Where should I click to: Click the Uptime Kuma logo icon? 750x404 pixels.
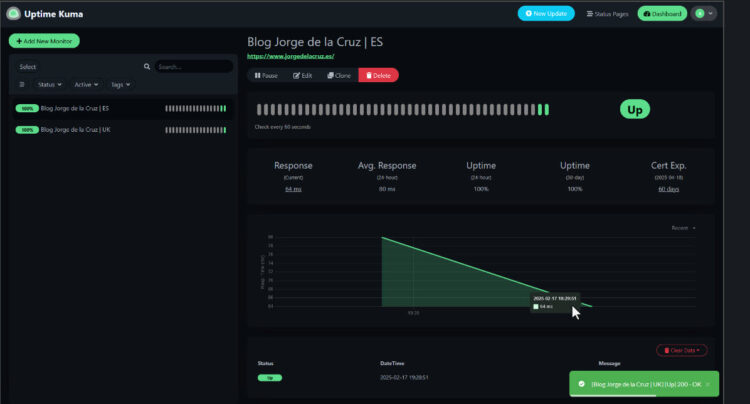[x=15, y=14]
